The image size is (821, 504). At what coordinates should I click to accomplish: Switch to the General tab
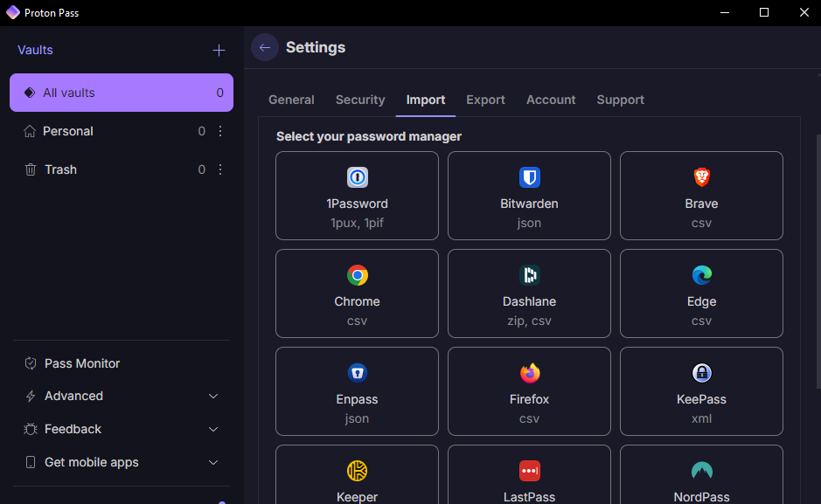(x=291, y=100)
